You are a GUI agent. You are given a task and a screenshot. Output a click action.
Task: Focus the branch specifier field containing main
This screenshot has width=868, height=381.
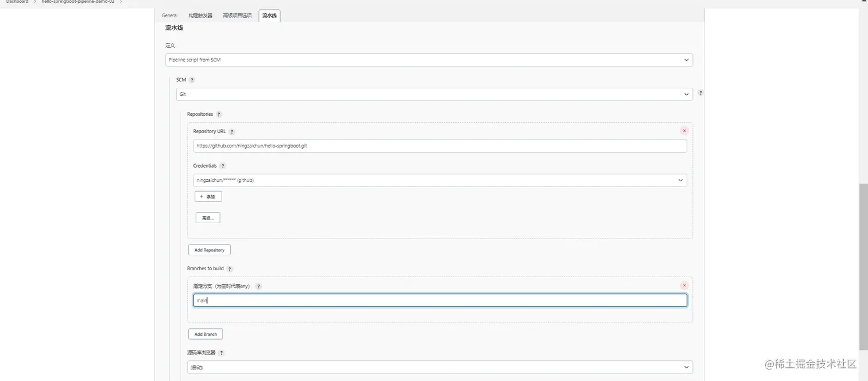(440, 300)
